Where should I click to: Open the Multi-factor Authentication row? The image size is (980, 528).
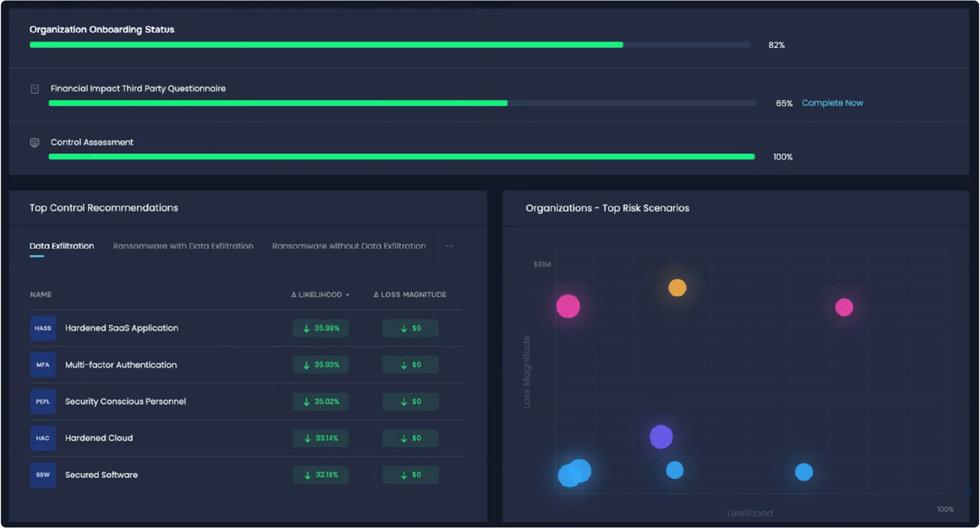coord(121,365)
